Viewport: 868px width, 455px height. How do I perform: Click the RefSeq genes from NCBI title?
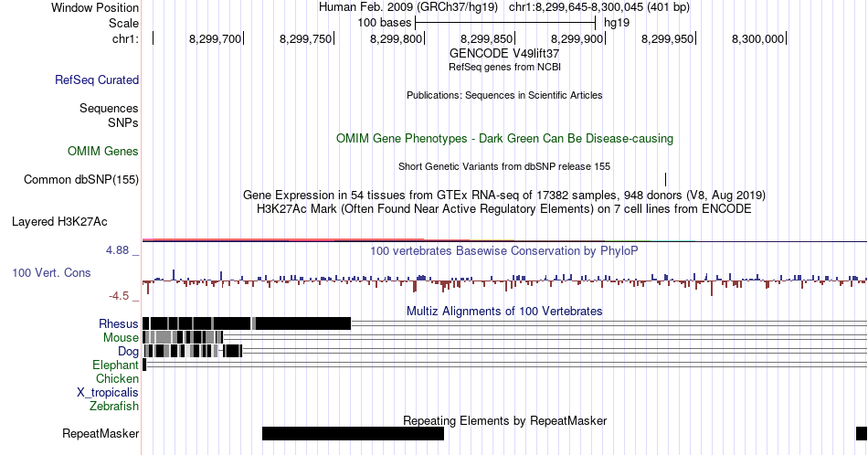coord(504,67)
